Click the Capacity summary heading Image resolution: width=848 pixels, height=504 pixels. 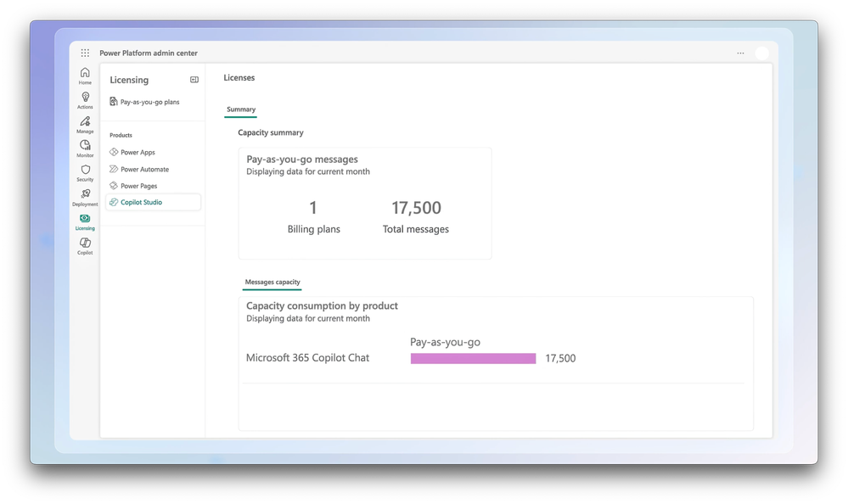pos(271,132)
